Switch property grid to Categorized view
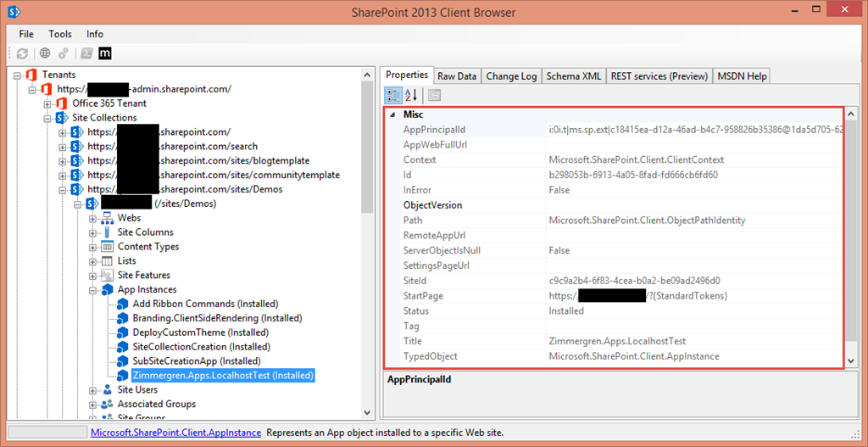The image size is (868, 447). click(x=393, y=95)
